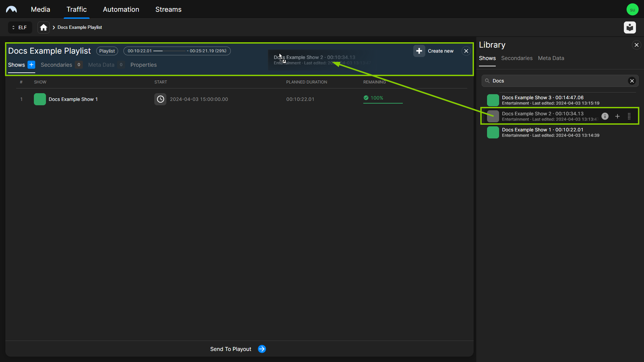Grab drag handle on Docs Example Show 2
Image resolution: width=644 pixels, height=362 pixels.
pyautogui.click(x=629, y=116)
